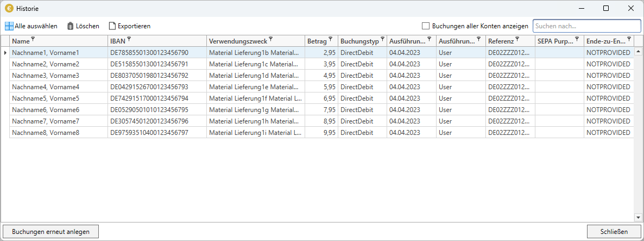Click Verwendungszweck cell Material Lieferung1h

click(x=255, y=121)
